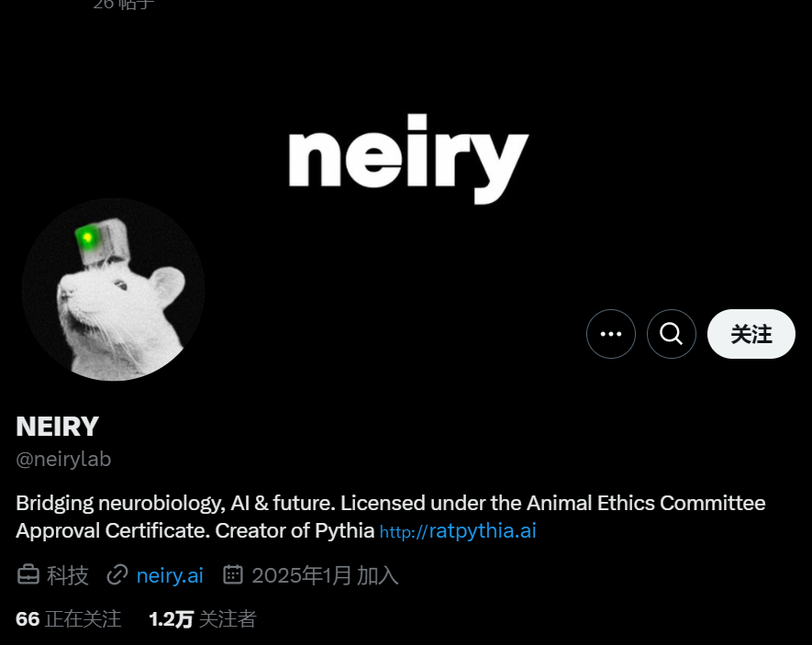Viewport: 812px width, 645px height.
Task: Click 'Creator of Pythia' in the bio
Action: 295,530
